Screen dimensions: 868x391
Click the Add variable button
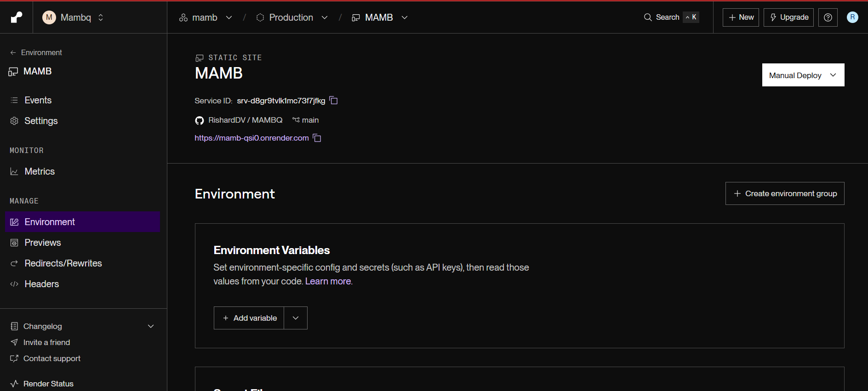249,318
